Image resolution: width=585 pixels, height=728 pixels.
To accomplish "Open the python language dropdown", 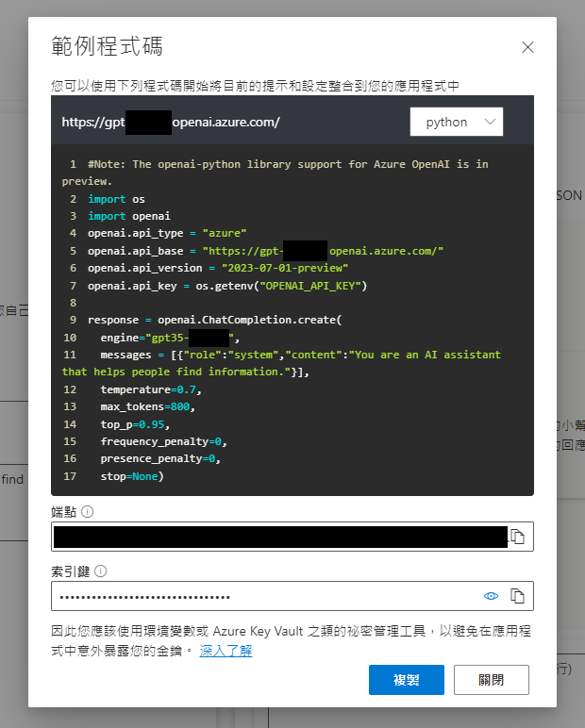I will click(x=457, y=122).
